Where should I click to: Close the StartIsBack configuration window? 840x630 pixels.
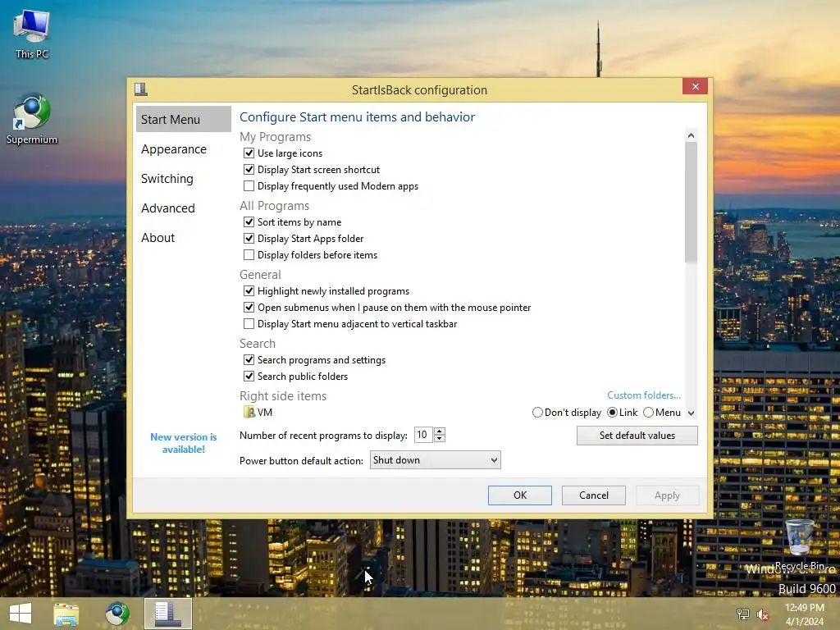click(695, 86)
